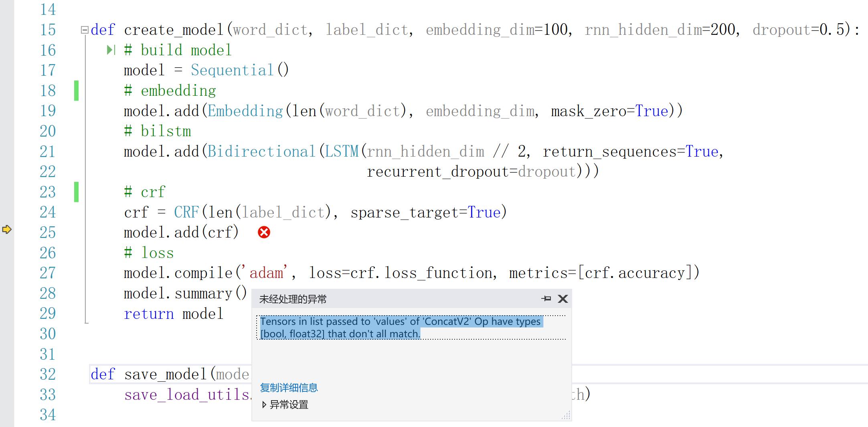Viewport: 868px width, 427px height.
Task: Click the Bidirectional class name on line 21
Action: 262,151
